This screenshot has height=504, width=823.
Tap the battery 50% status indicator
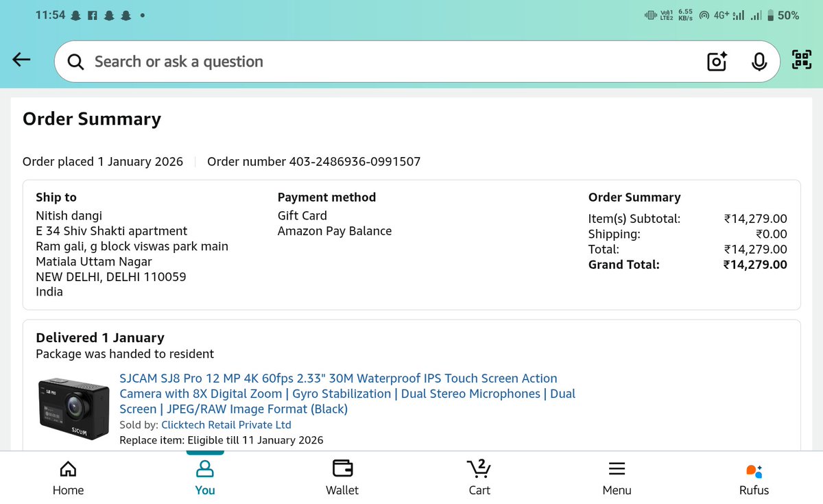[x=783, y=15]
